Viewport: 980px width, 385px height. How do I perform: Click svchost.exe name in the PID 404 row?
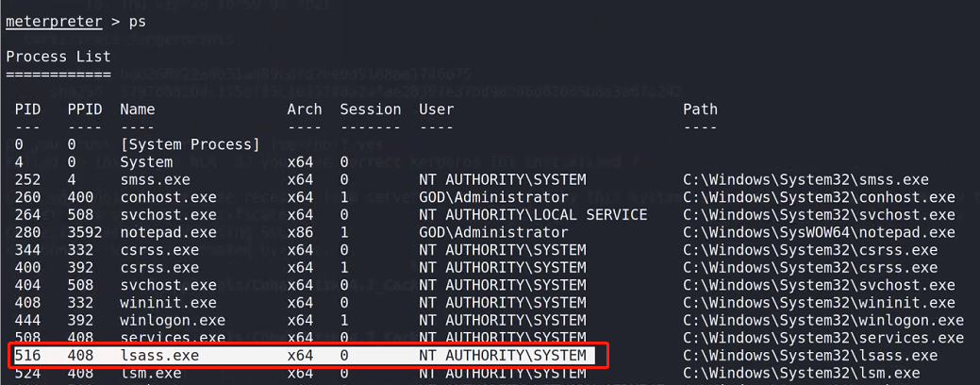168,285
